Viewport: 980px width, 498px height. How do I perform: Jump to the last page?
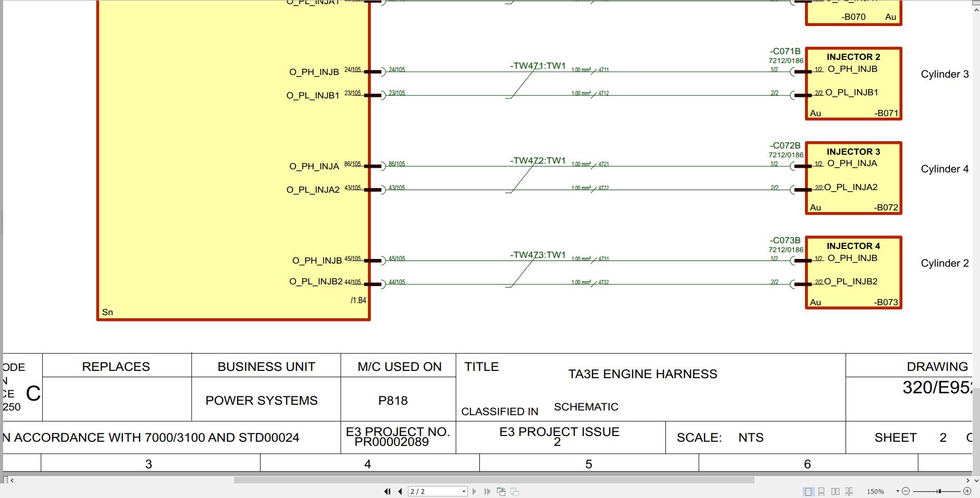tap(487, 491)
